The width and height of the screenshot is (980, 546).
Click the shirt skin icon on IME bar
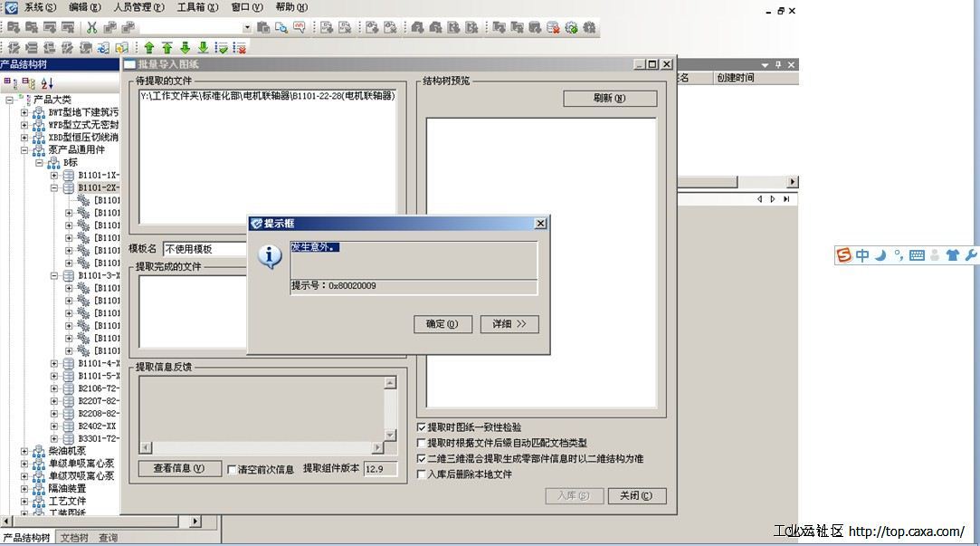point(953,255)
